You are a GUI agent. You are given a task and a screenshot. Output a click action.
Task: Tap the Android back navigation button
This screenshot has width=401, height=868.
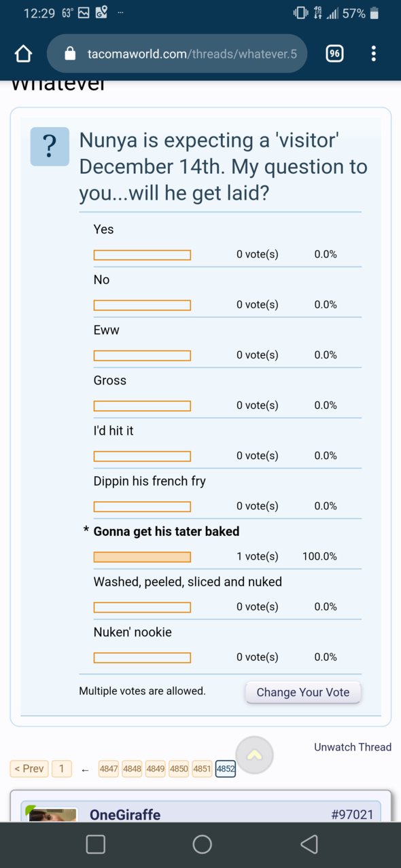(x=309, y=844)
